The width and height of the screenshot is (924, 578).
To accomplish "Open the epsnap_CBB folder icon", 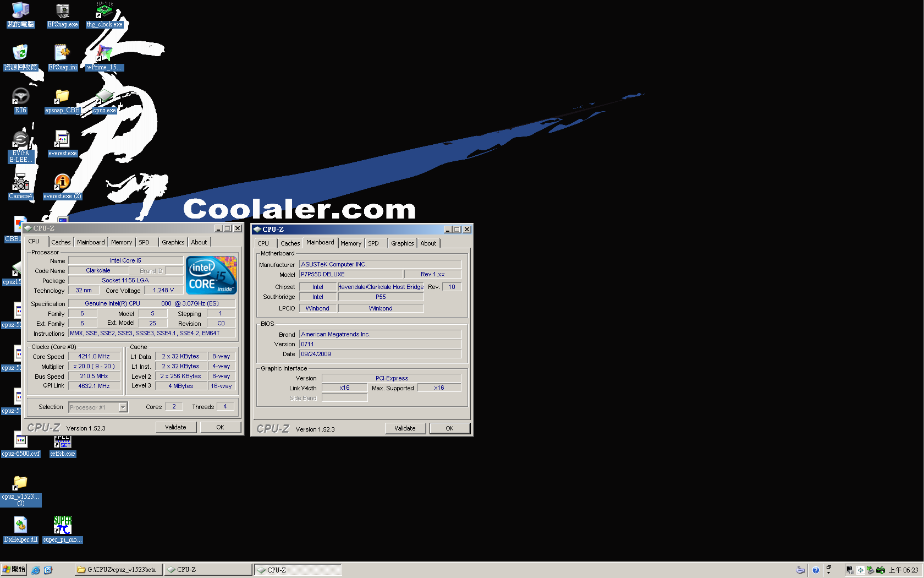I will [x=62, y=102].
